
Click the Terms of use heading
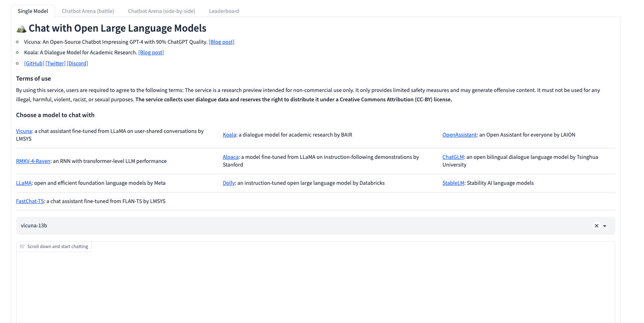pyautogui.click(x=34, y=79)
